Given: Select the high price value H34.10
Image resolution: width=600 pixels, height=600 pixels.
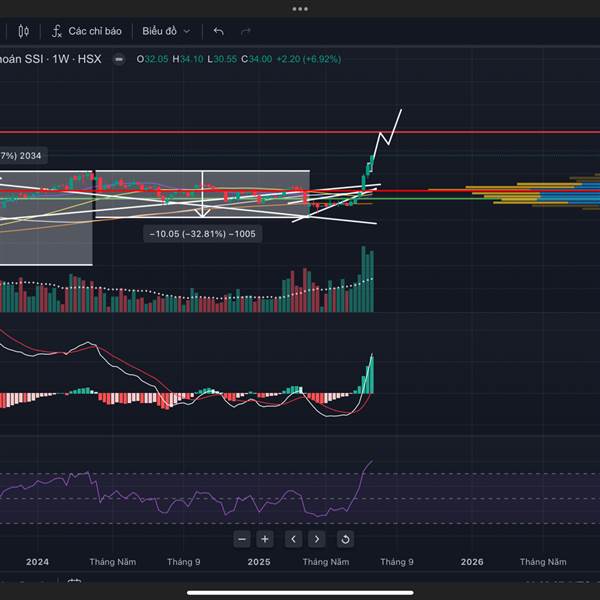Looking at the screenshot, I should (188, 59).
